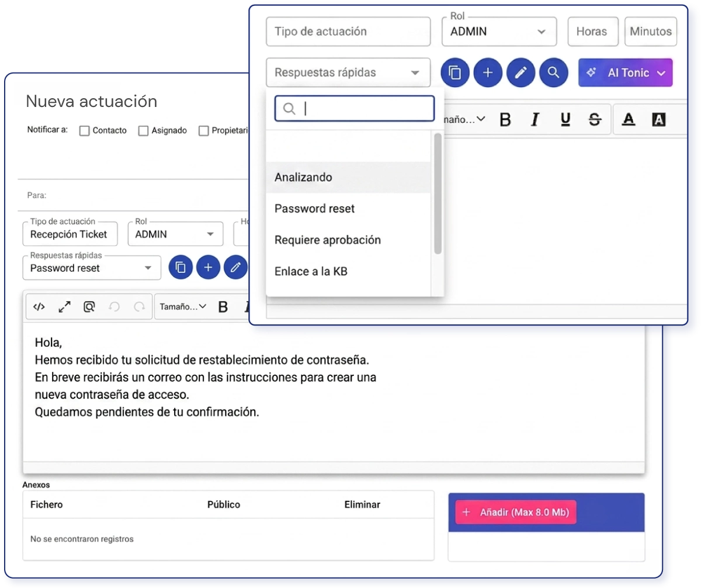Image resolution: width=701 pixels, height=588 pixels.
Task: Click the fullscreen expand editor icon
Action: click(64, 306)
